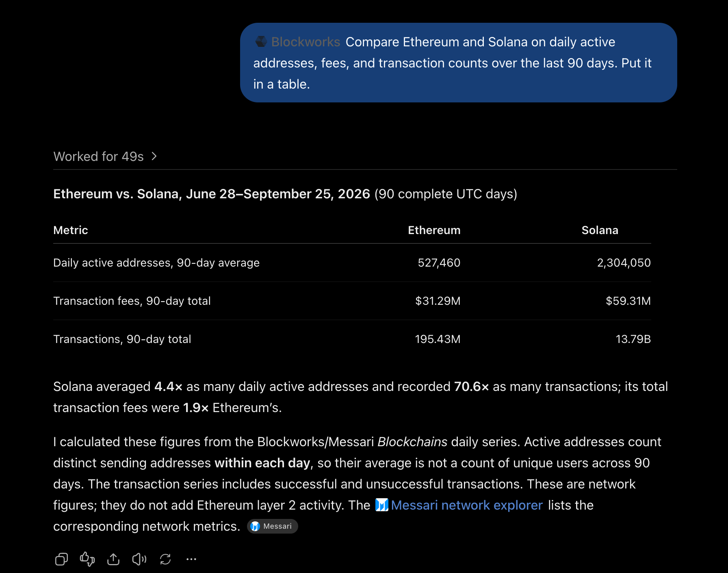Screen dimensions: 728x573
Task: Click the Blockworks logo icon in the prompt
Action: click(x=261, y=41)
